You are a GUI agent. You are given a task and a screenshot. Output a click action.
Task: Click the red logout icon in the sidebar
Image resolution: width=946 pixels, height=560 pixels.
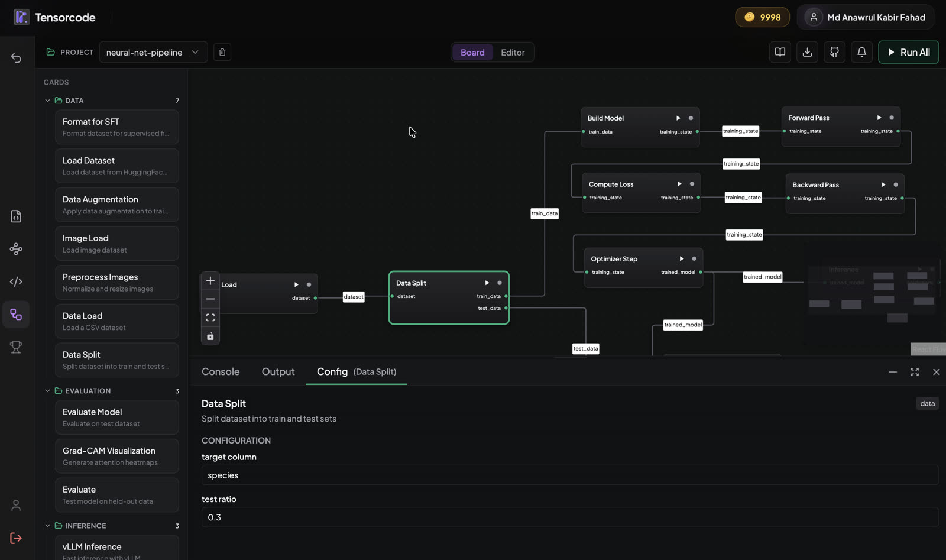click(16, 538)
